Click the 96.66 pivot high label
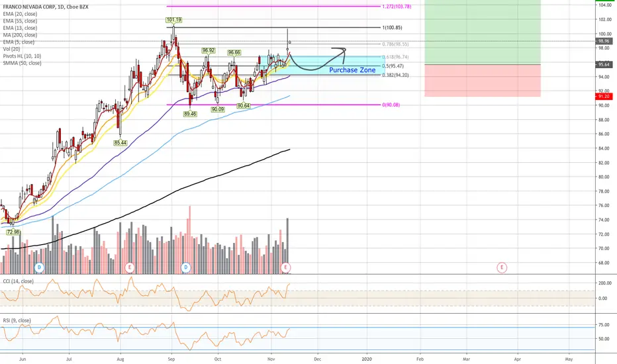Viewport: 617px width, 364px height. (x=234, y=52)
